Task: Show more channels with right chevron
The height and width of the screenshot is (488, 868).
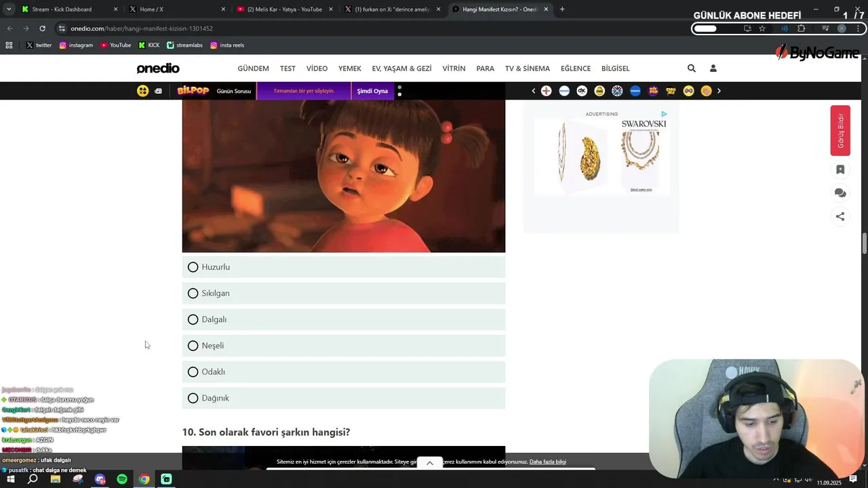Action: 719,91
